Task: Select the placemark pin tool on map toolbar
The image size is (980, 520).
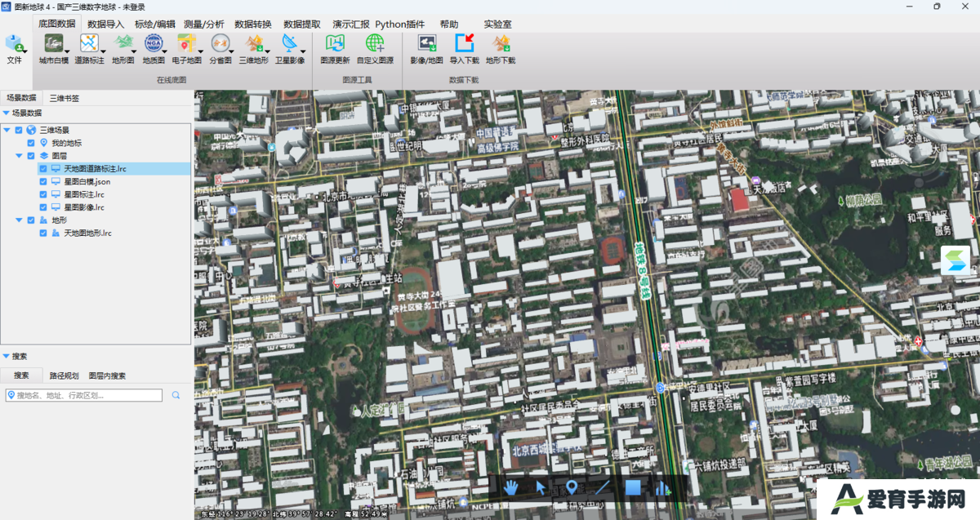Action: coord(571,488)
